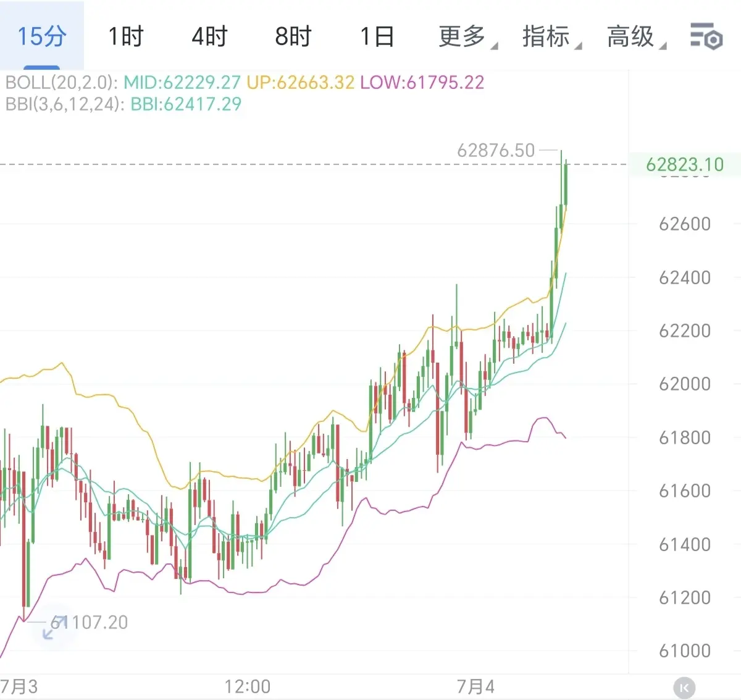Click the 61800 price axis label
741x700 pixels.
(x=685, y=437)
